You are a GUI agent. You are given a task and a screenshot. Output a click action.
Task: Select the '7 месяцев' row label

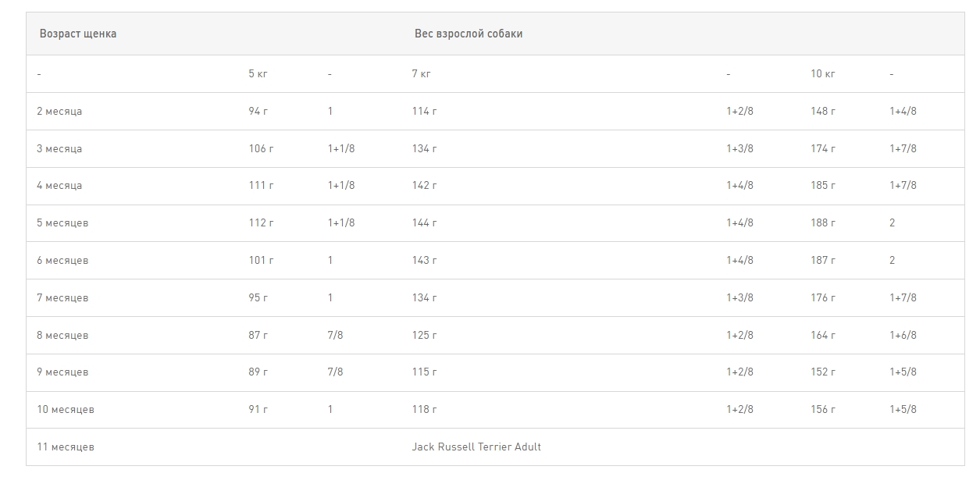62,297
